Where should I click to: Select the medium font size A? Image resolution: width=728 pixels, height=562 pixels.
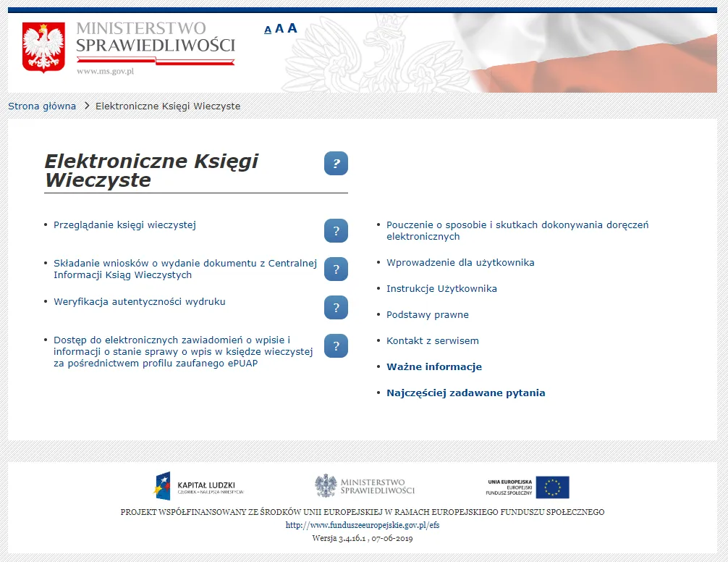(279, 28)
